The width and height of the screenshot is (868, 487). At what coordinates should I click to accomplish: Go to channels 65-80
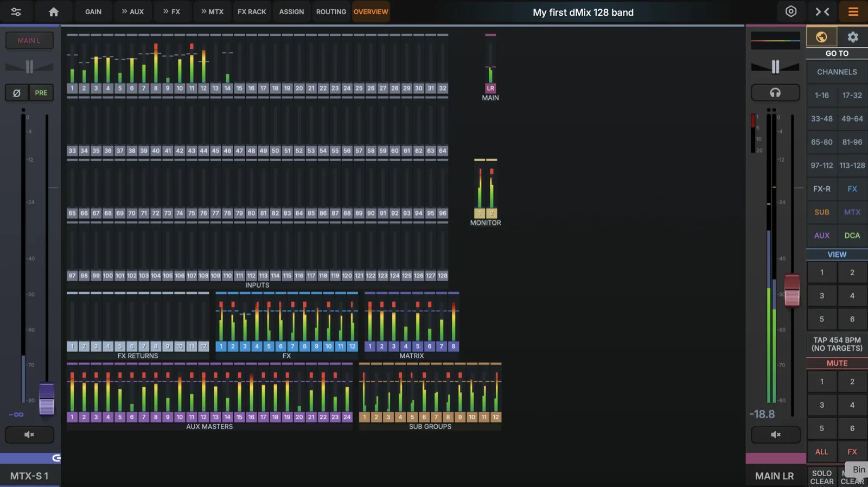tap(821, 142)
